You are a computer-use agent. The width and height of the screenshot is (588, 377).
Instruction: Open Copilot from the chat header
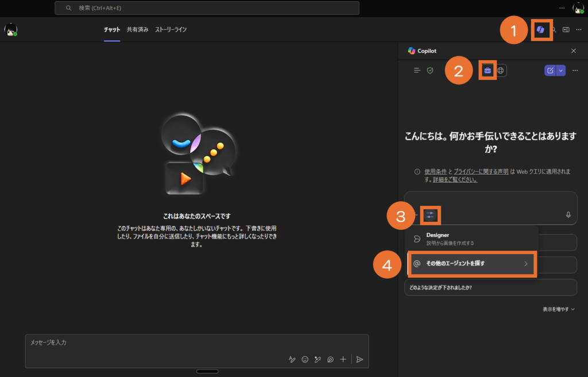click(540, 30)
